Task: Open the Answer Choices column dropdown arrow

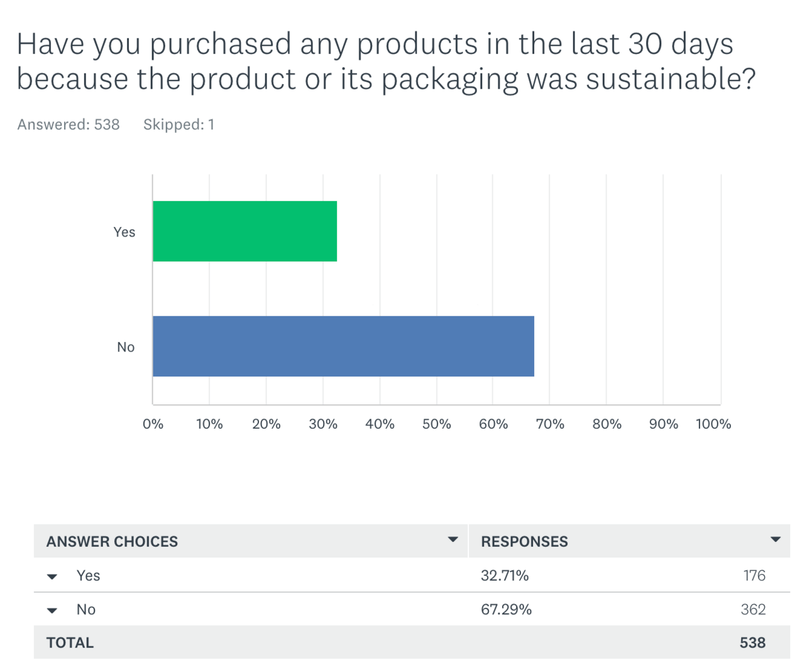Action: click(453, 540)
